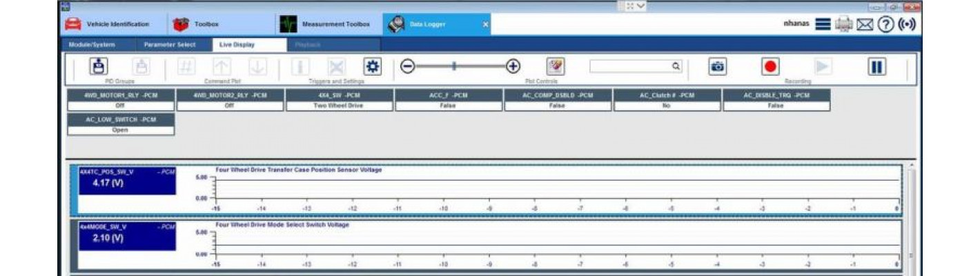Switch to the Measurement Toolbox tab
This screenshot has height=276, width=980.
click(x=330, y=24)
